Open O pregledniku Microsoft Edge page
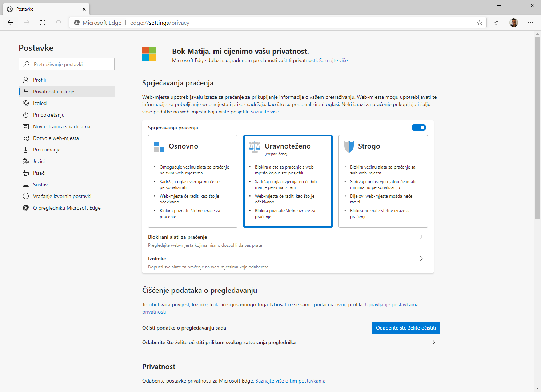The height and width of the screenshot is (392, 541). click(x=67, y=208)
